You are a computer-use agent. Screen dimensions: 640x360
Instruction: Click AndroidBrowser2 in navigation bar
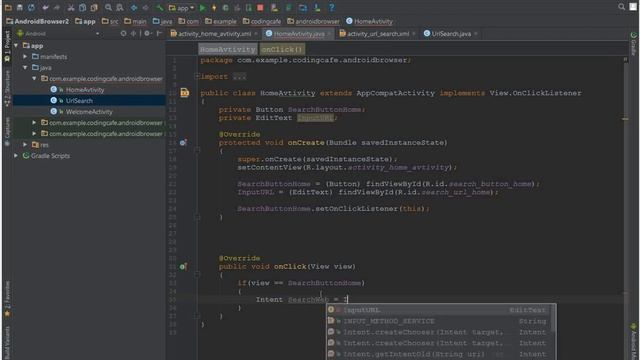(38, 21)
